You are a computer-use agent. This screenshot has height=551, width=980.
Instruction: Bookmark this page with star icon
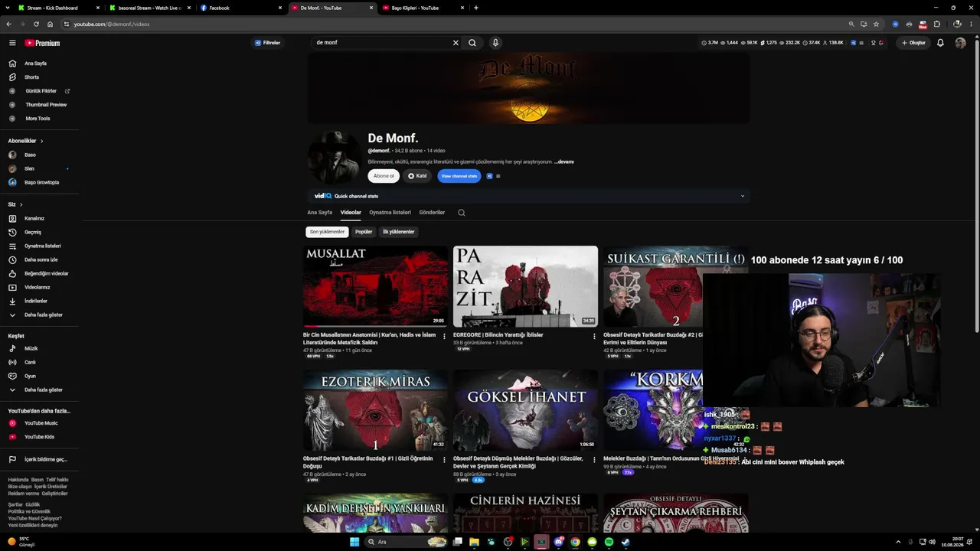pyautogui.click(x=876, y=24)
